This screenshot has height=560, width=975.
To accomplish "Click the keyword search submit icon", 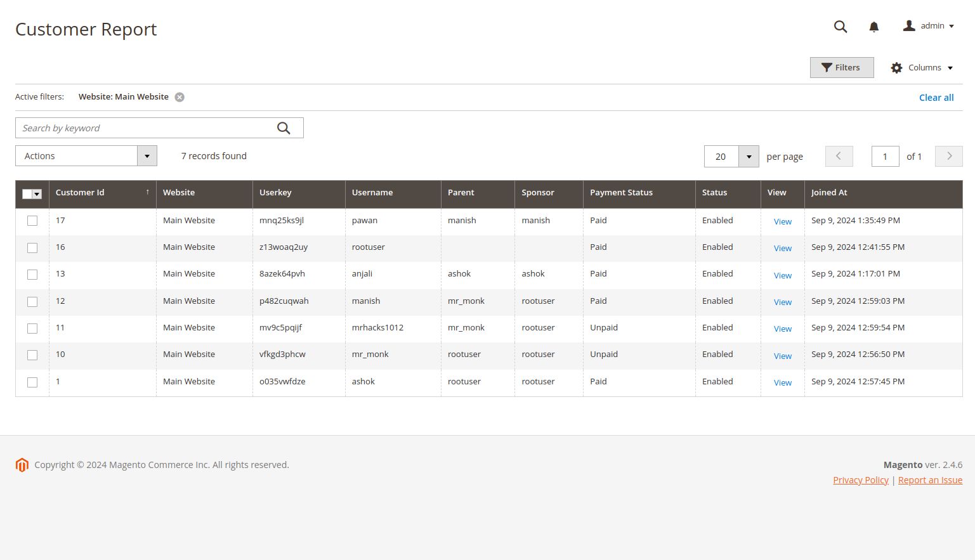I will click(284, 128).
